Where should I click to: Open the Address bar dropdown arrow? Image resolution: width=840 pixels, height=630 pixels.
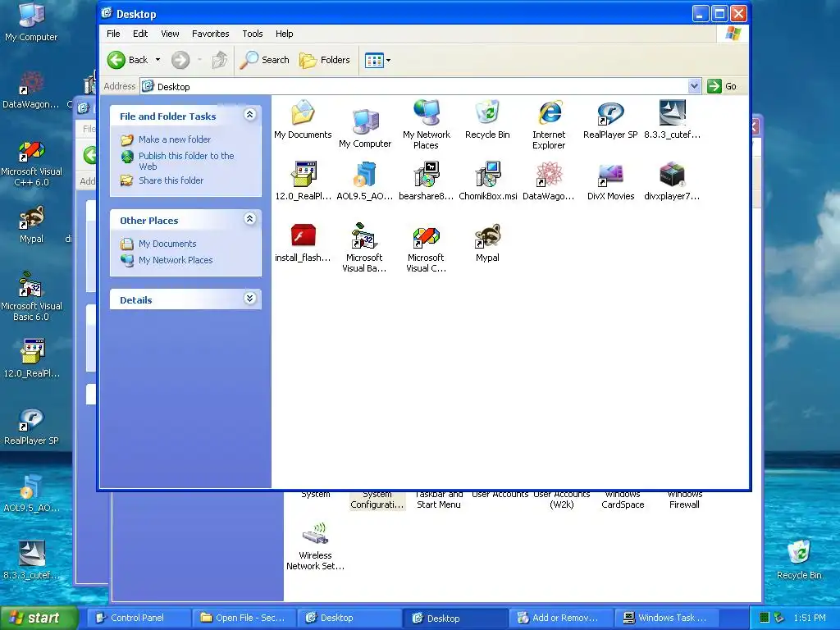(x=694, y=86)
